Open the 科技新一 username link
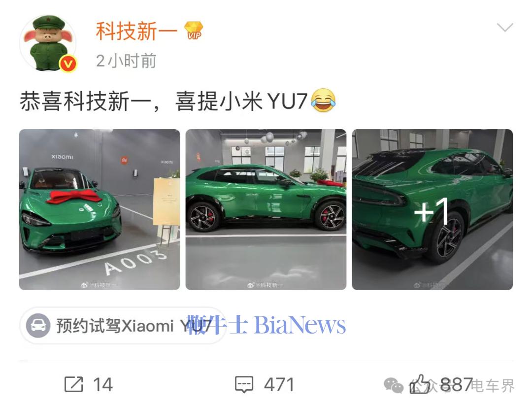The image size is (532, 407). pos(136,31)
